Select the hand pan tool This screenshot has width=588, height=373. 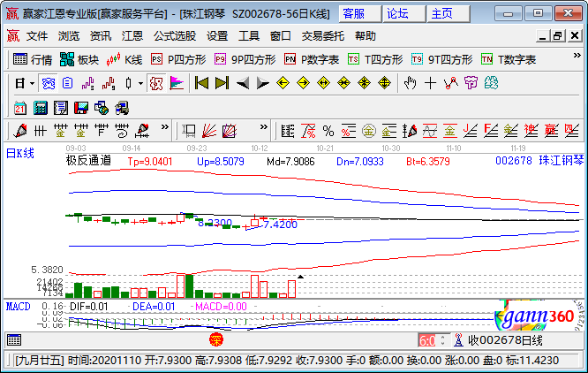411,83
